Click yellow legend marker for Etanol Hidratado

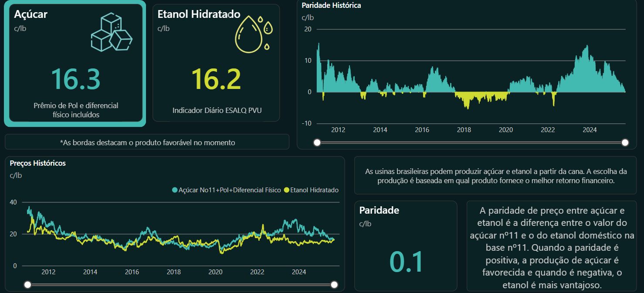coord(286,190)
